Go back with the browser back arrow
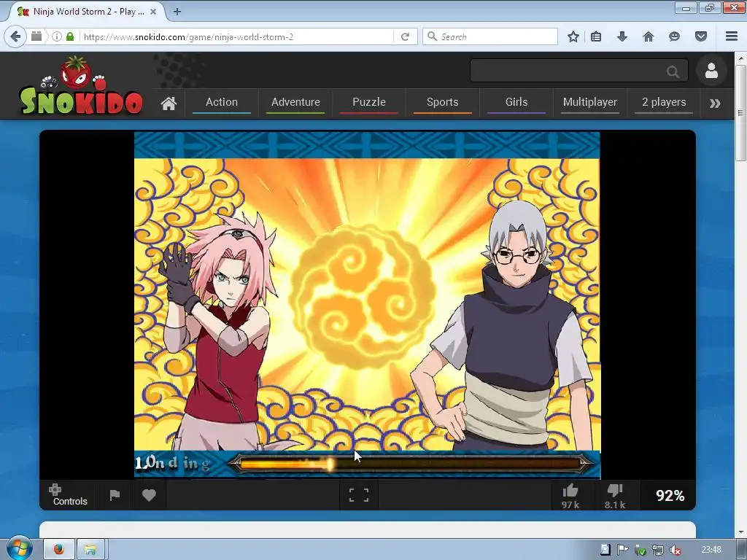This screenshot has width=747, height=560. coord(15,36)
